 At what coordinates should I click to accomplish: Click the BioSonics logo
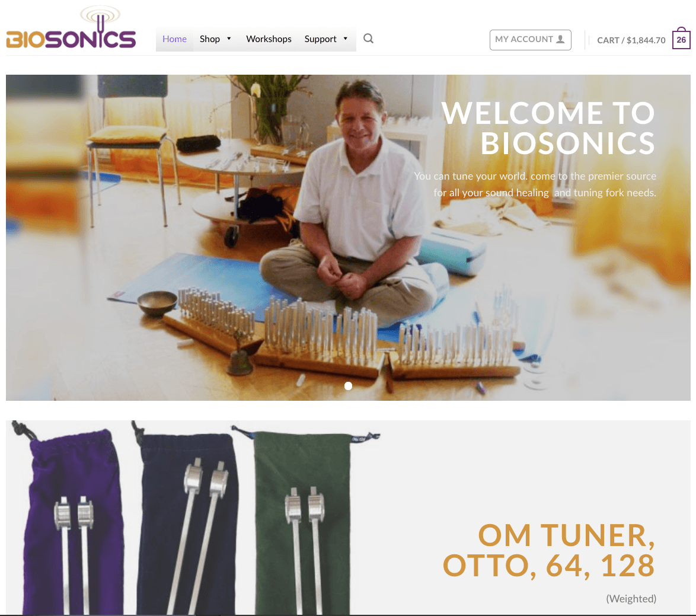point(71,27)
